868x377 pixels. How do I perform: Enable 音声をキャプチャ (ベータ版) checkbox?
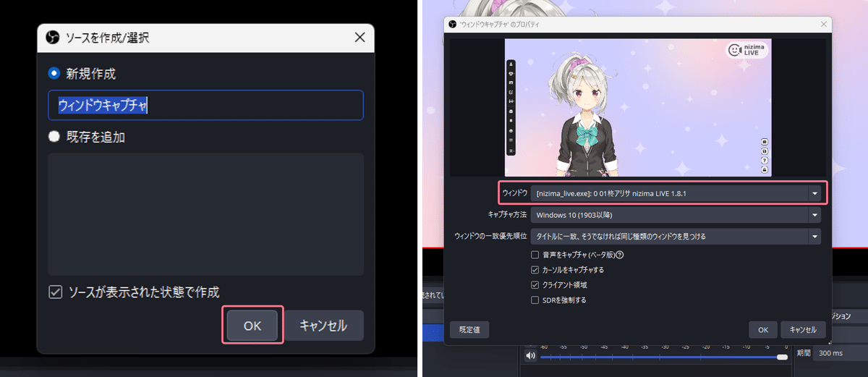click(535, 255)
